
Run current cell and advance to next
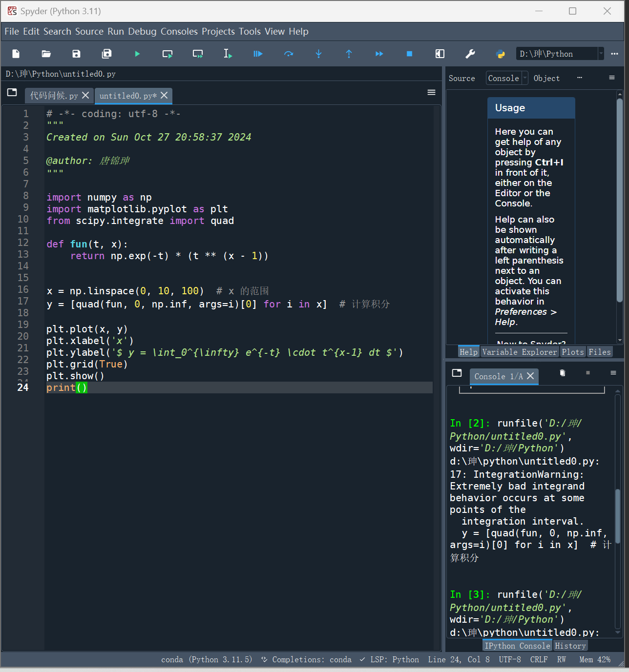pyautogui.click(x=198, y=54)
